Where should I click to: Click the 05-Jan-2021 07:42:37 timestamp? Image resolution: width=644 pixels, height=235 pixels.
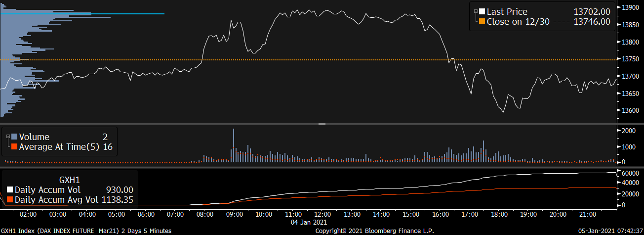click(x=610, y=231)
